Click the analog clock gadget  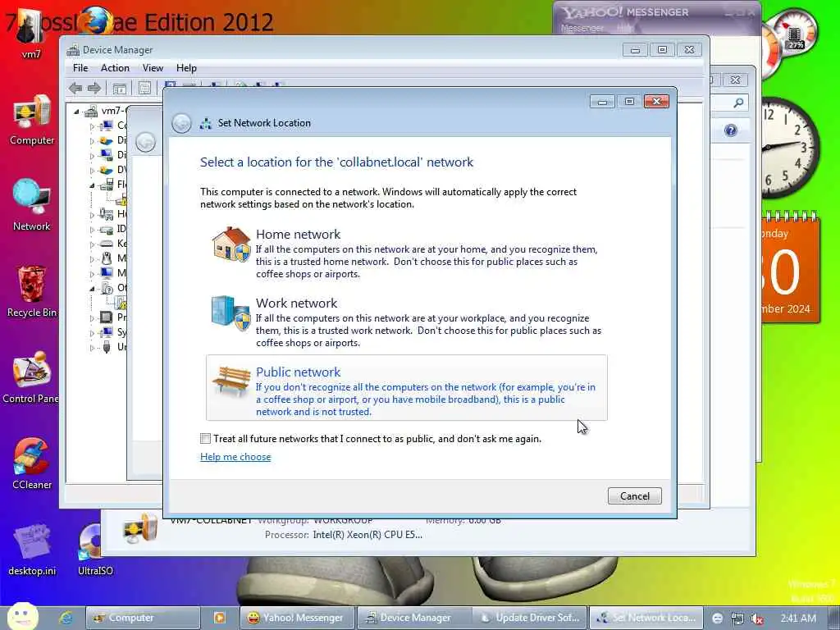tap(790, 148)
